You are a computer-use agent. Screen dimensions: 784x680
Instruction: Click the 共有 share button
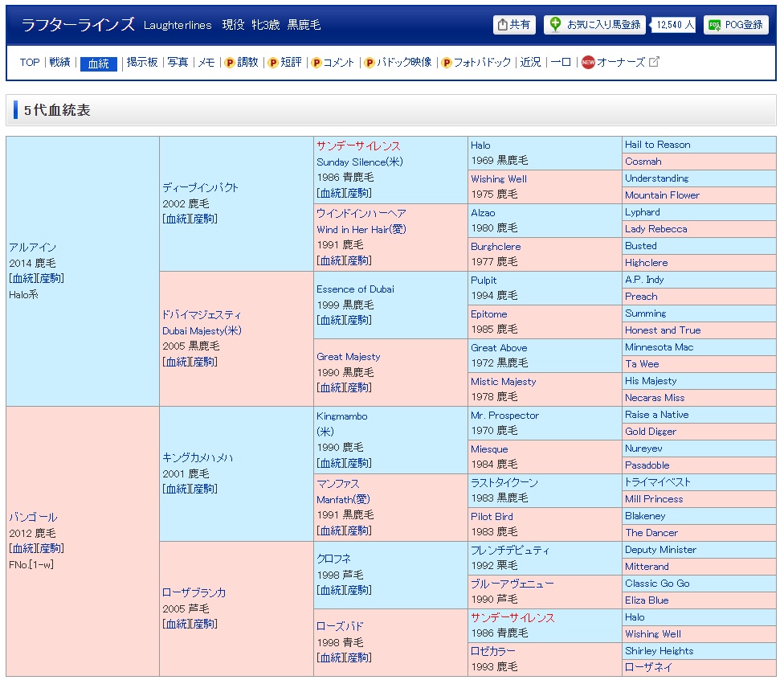514,25
